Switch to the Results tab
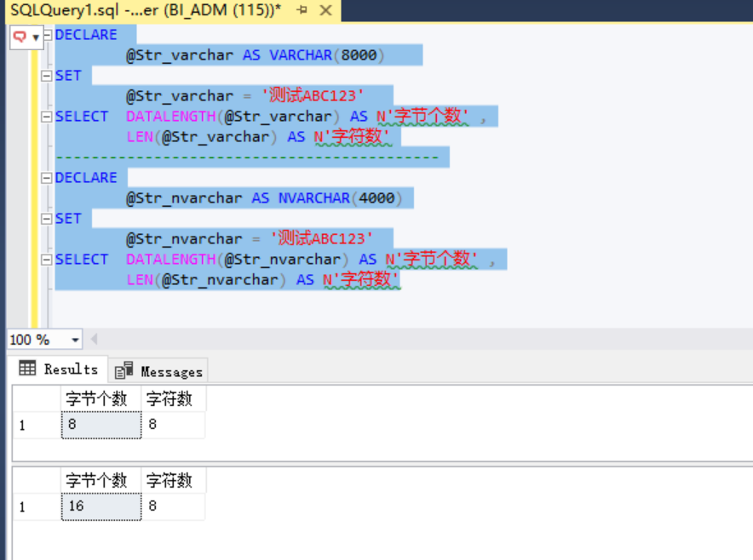The image size is (753, 560). coord(59,369)
